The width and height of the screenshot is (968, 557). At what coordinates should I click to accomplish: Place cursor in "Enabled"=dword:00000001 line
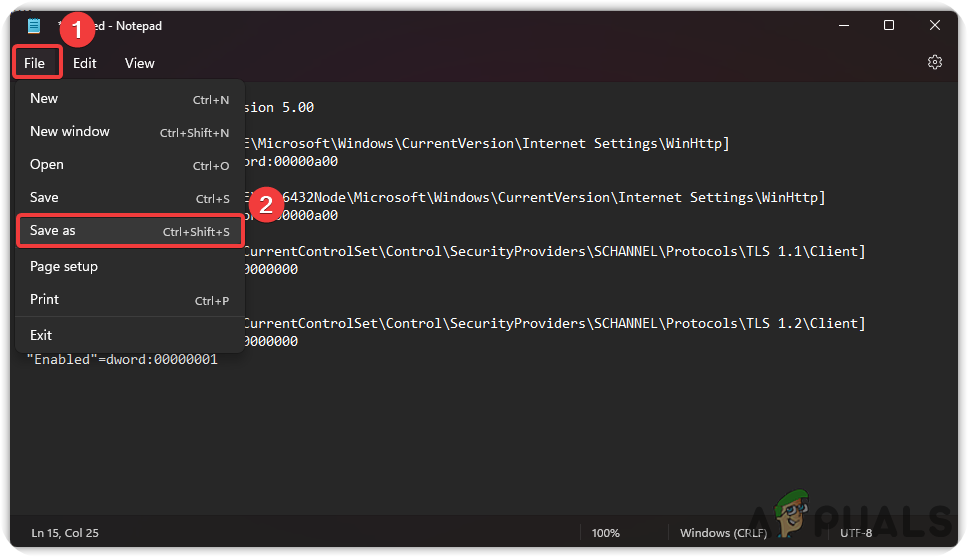pos(122,359)
